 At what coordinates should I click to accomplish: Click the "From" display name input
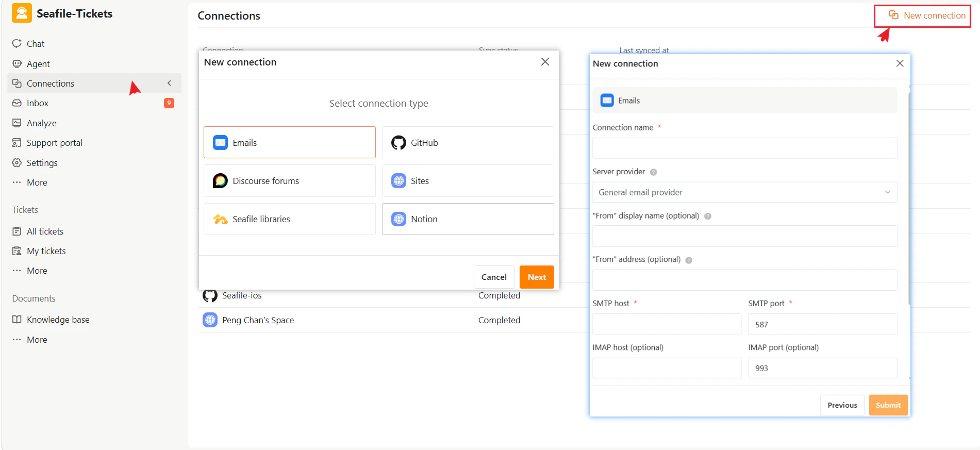[x=744, y=236]
